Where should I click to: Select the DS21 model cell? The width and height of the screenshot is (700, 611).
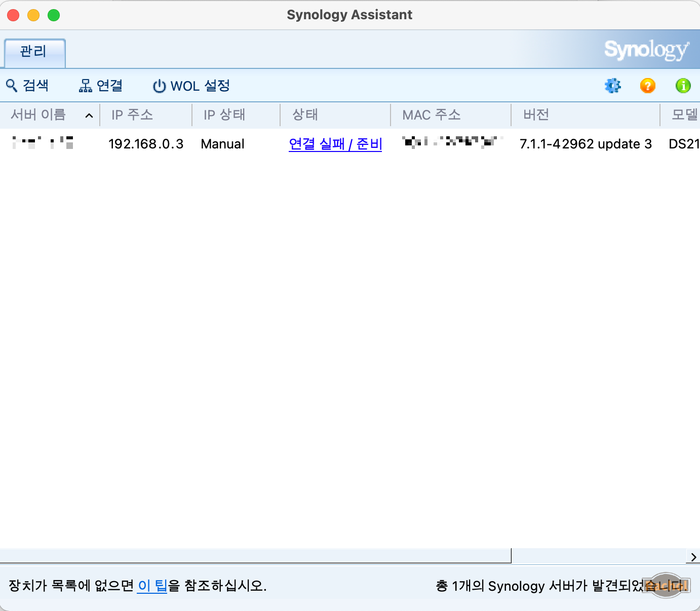point(684,144)
